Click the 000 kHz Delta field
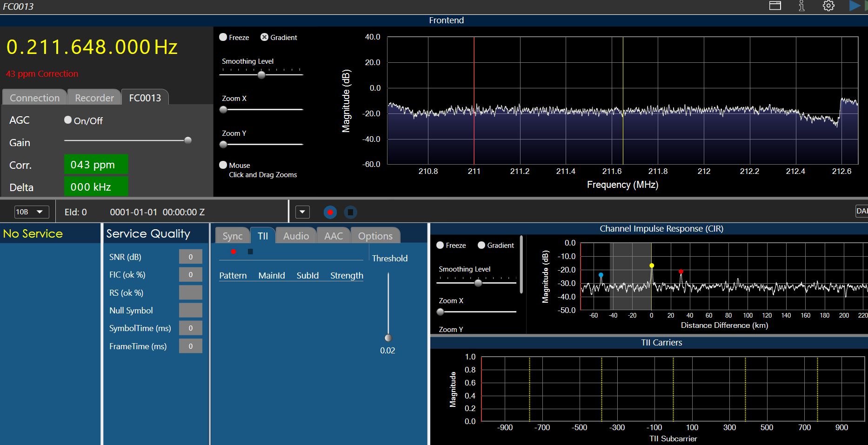868x445 pixels. 95,187
